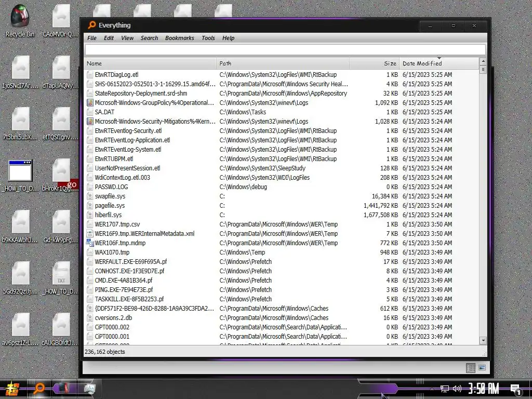Select the EtwRTDiagLog.etl row
Image resolution: width=532 pixels, height=399 pixels.
(281, 75)
